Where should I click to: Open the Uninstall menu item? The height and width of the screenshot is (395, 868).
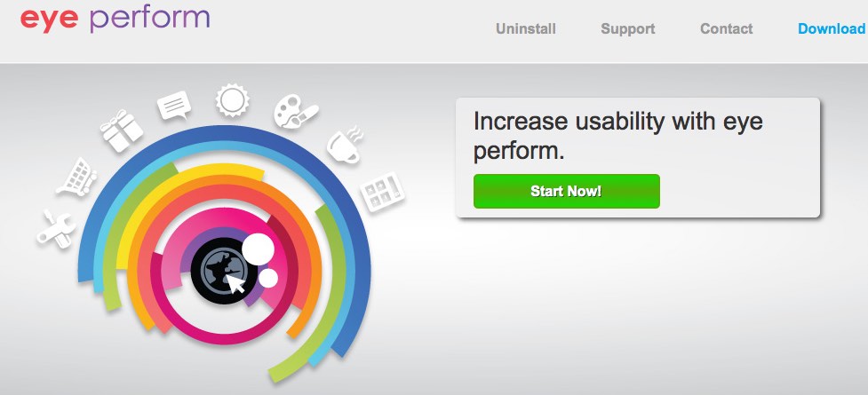pyautogui.click(x=525, y=28)
